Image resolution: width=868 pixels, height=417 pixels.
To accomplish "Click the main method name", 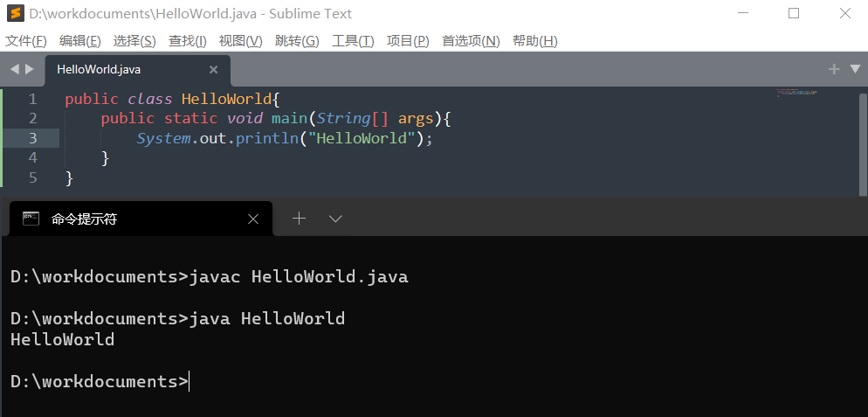I will point(290,119).
